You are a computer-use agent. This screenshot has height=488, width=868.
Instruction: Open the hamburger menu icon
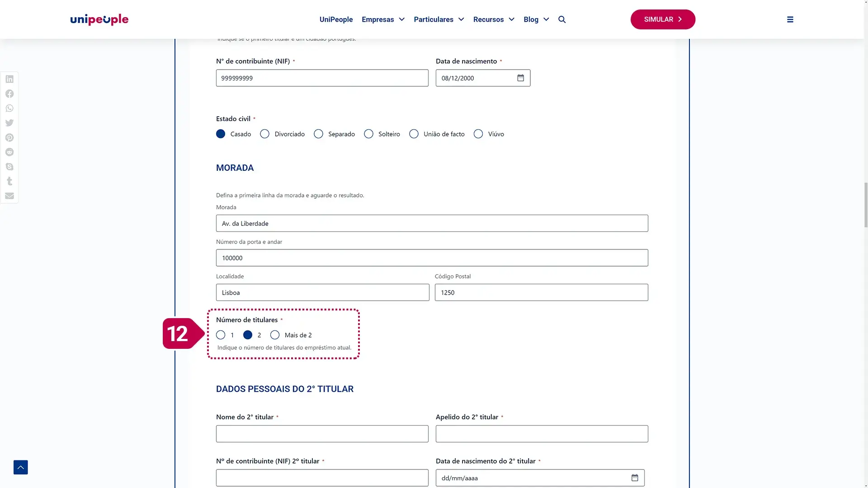790,19
